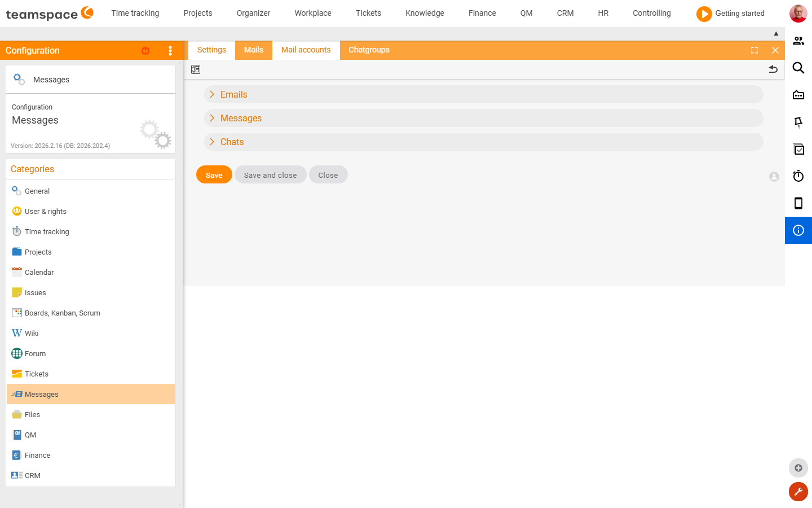This screenshot has width=812, height=508.
Task: Open the Finance menu in top navigation
Action: (483, 13)
